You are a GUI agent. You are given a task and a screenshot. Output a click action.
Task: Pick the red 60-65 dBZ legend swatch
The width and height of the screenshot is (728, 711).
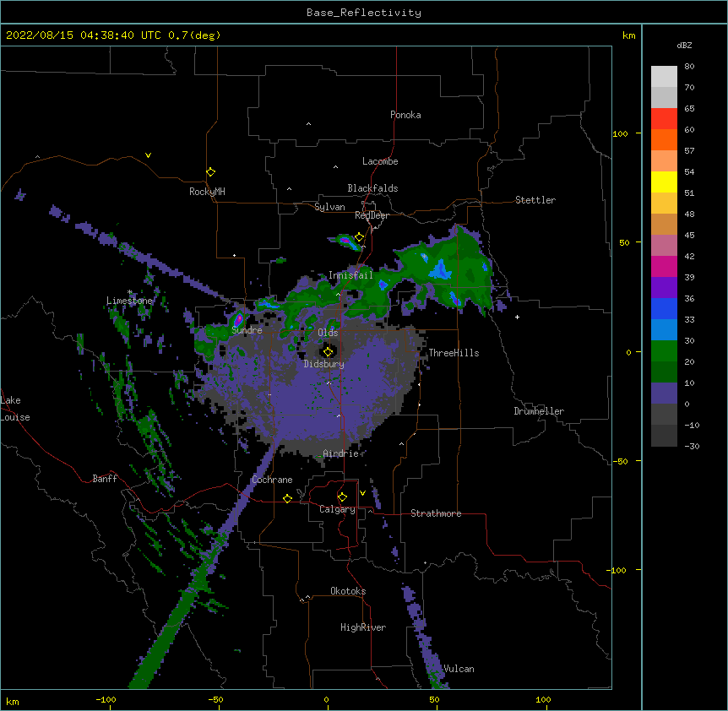664,119
